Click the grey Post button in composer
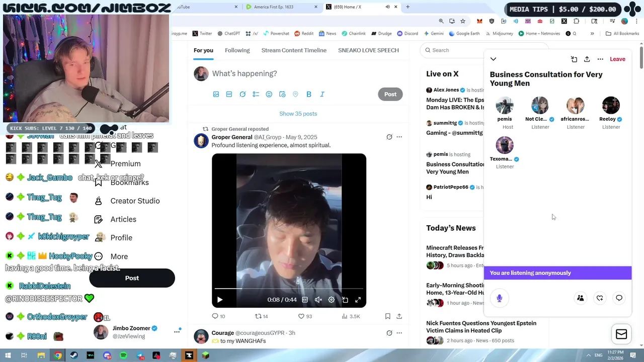 (x=390, y=94)
